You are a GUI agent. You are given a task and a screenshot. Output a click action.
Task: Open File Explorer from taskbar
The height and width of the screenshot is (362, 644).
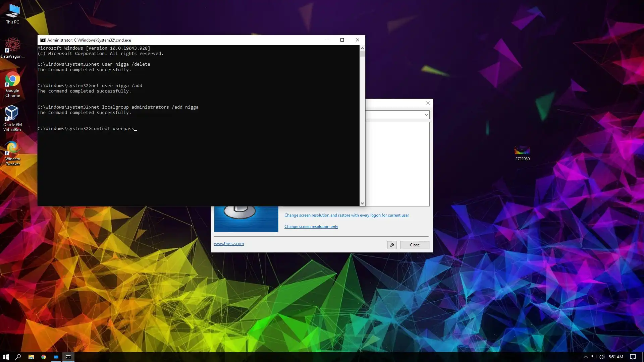(x=31, y=357)
